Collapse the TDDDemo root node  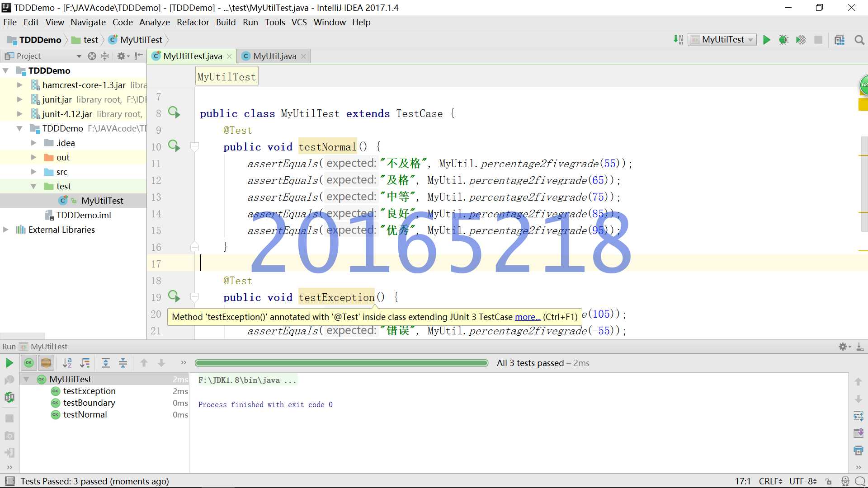[x=6, y=70]
